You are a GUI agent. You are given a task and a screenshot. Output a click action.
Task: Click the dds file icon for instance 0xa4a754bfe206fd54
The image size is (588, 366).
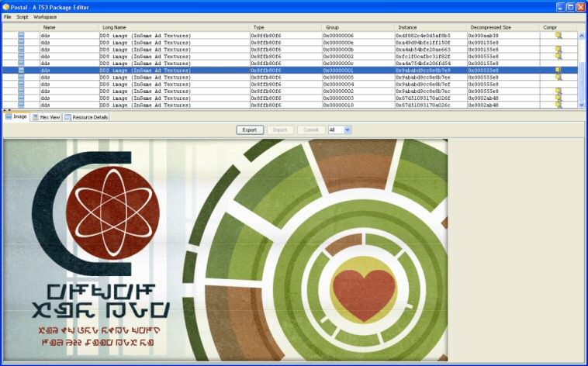click(21, 64)
